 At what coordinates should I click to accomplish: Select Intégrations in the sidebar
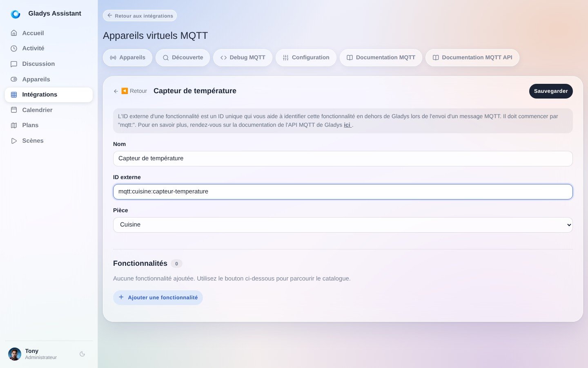[49, 94]
